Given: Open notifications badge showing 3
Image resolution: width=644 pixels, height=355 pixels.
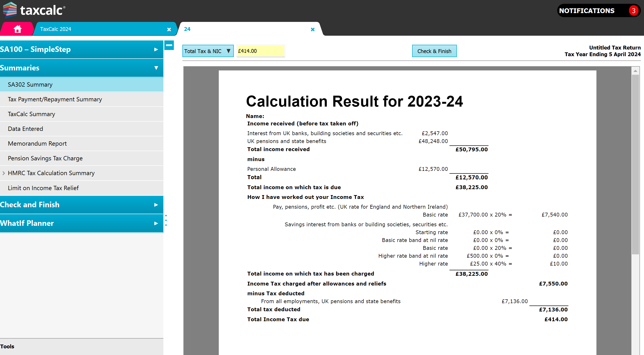Looking at the screenshot, I should (x=633, y=10).
